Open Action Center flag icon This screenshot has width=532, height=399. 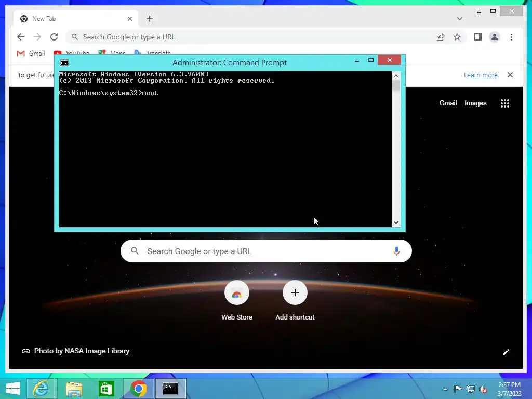pyautogui.click(x=458, y=389)
